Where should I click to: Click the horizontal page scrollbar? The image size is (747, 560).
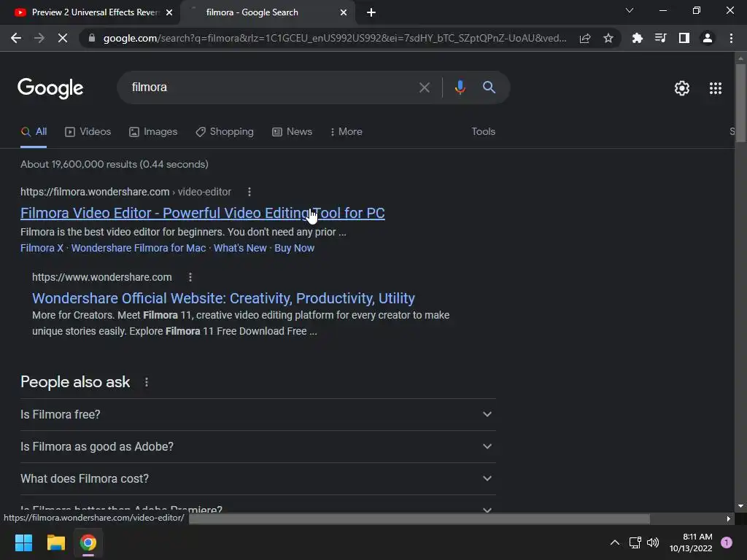[419, 518]
